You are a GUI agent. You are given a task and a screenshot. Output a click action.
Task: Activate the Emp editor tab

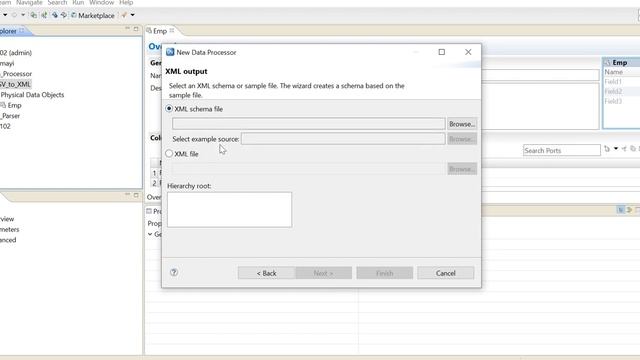pos(160,31)
